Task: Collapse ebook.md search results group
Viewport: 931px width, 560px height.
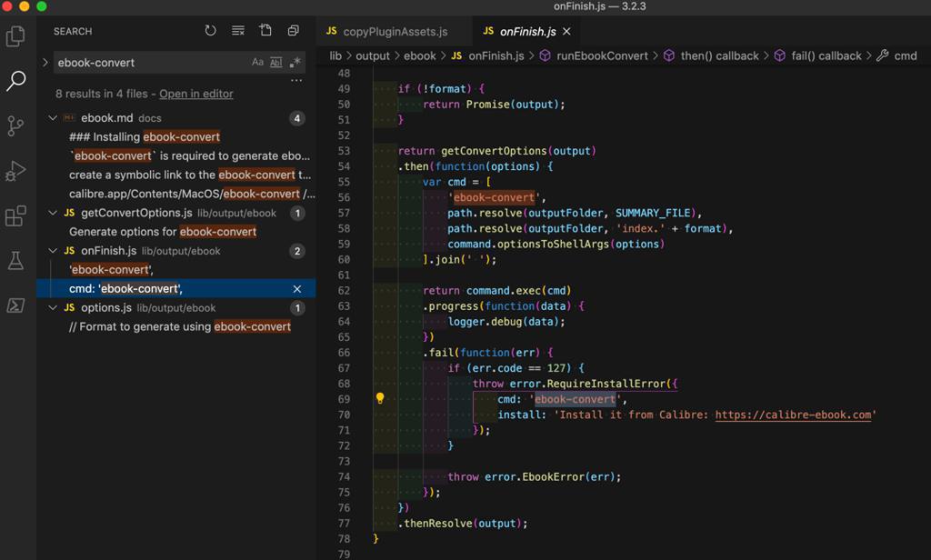Action: point(53,118)
